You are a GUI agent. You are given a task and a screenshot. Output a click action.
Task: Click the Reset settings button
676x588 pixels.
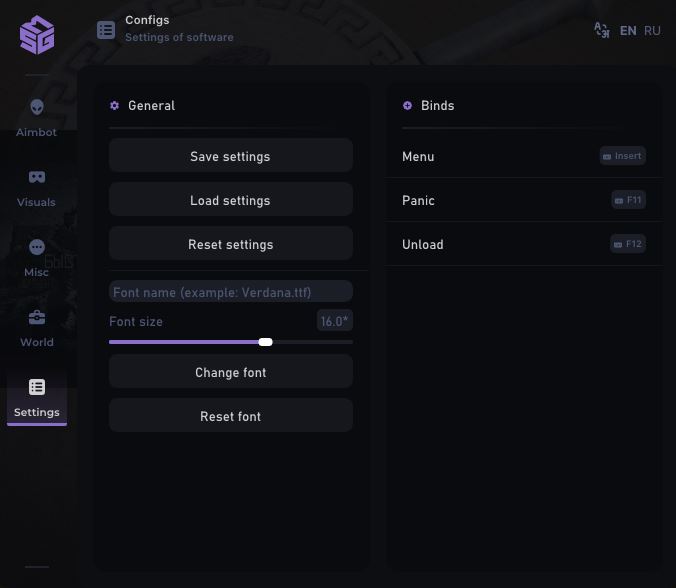(x=230, y=244)
